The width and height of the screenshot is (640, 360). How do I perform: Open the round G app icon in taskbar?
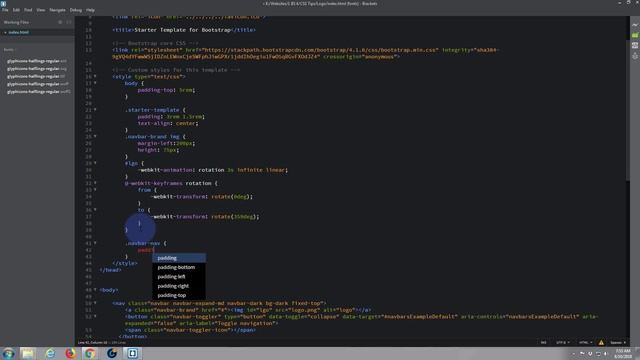click(111, 353)
